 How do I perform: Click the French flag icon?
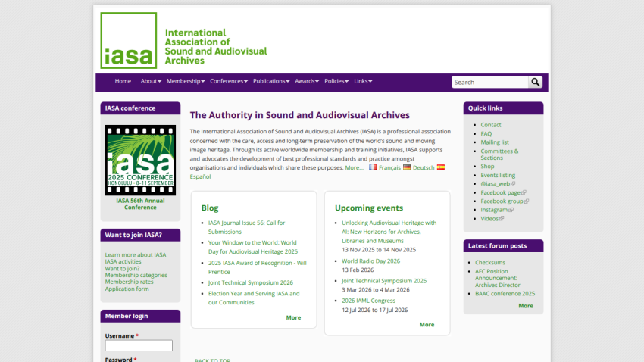(373, 167)
